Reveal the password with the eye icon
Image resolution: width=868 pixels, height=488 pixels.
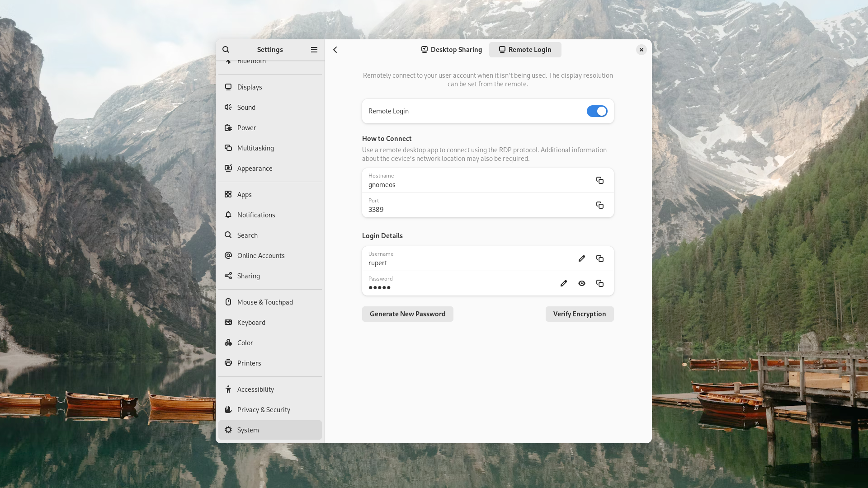click(x=582, y=283)
